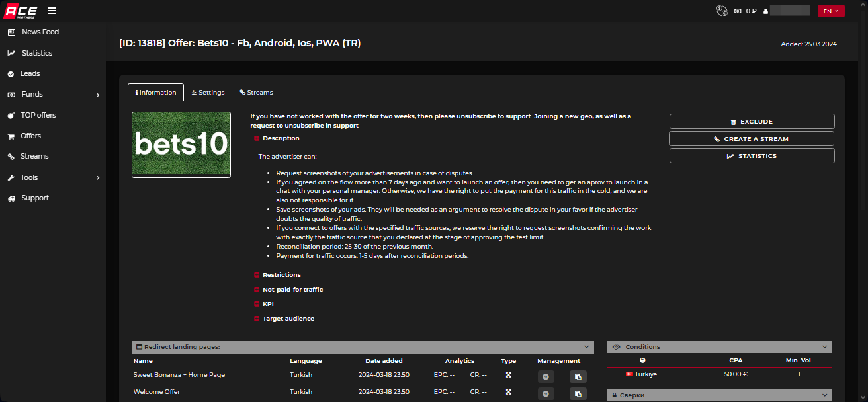
Task: Expand the Target audience section
Action: [x=284, y=319]
